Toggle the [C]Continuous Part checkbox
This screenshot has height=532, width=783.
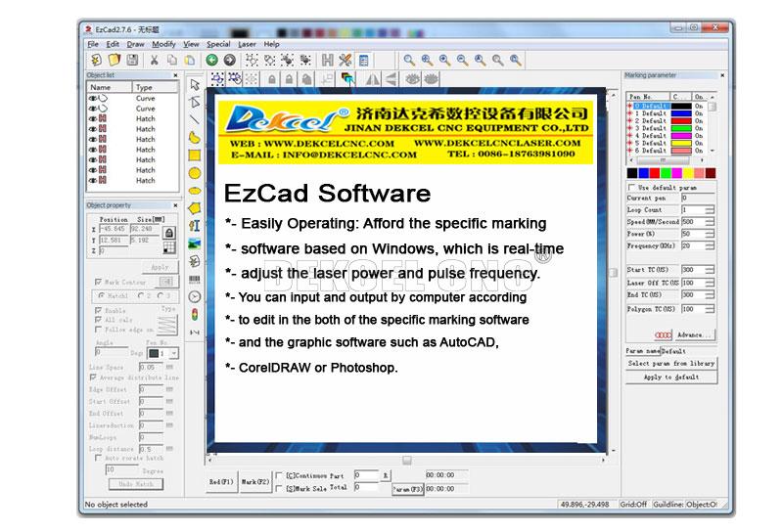pyautogui.click(x=279, y=475)
